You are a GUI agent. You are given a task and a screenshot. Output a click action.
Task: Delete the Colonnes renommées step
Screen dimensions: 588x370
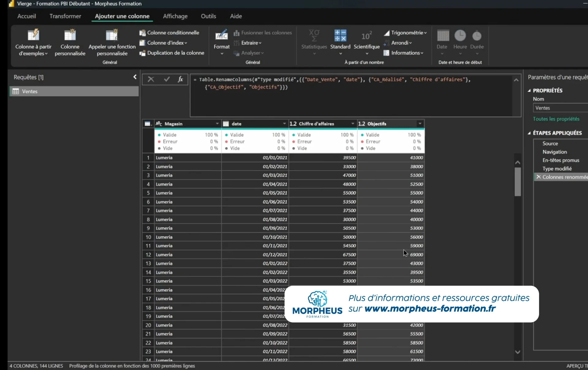tap(538, 177)
